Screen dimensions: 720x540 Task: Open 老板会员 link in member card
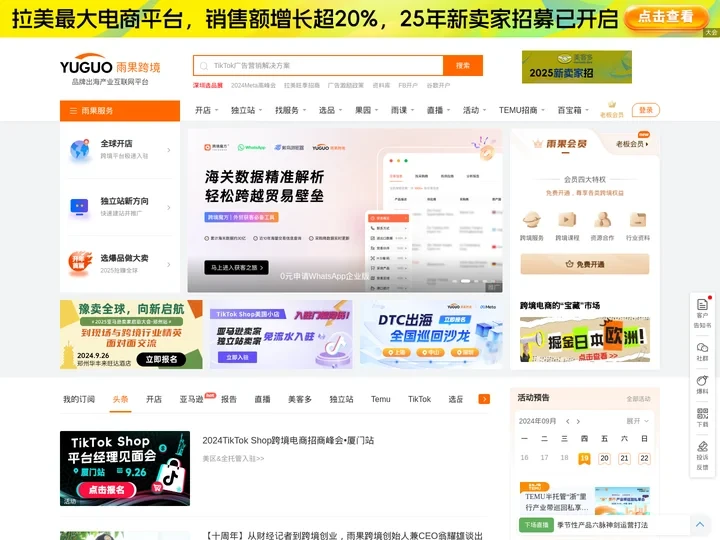click(x=632, y=144)
